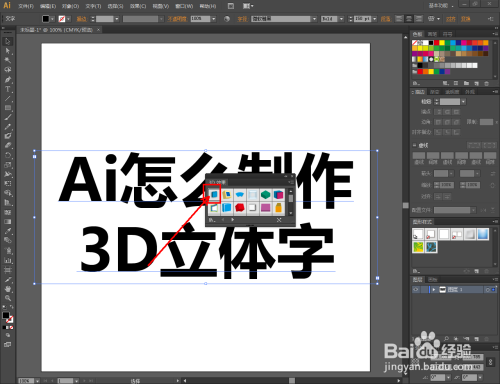Select the Zoom tool

point(8,298)
